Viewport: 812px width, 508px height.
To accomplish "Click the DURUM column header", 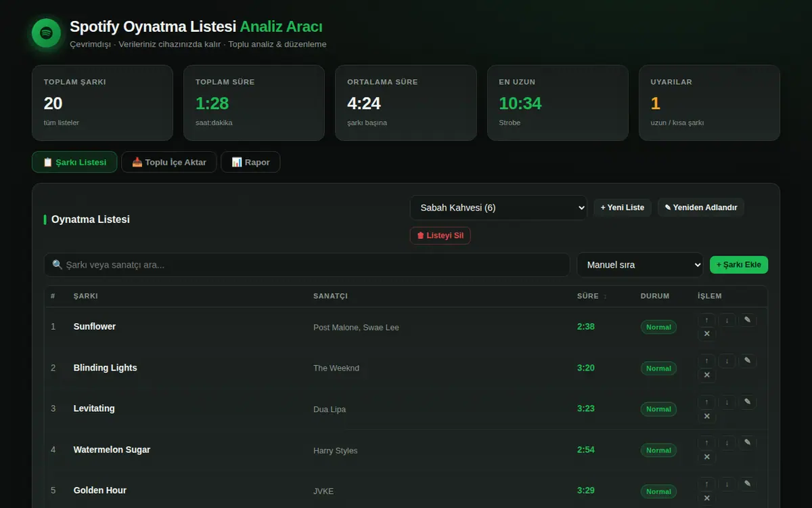I will click(x=655, y=296).
